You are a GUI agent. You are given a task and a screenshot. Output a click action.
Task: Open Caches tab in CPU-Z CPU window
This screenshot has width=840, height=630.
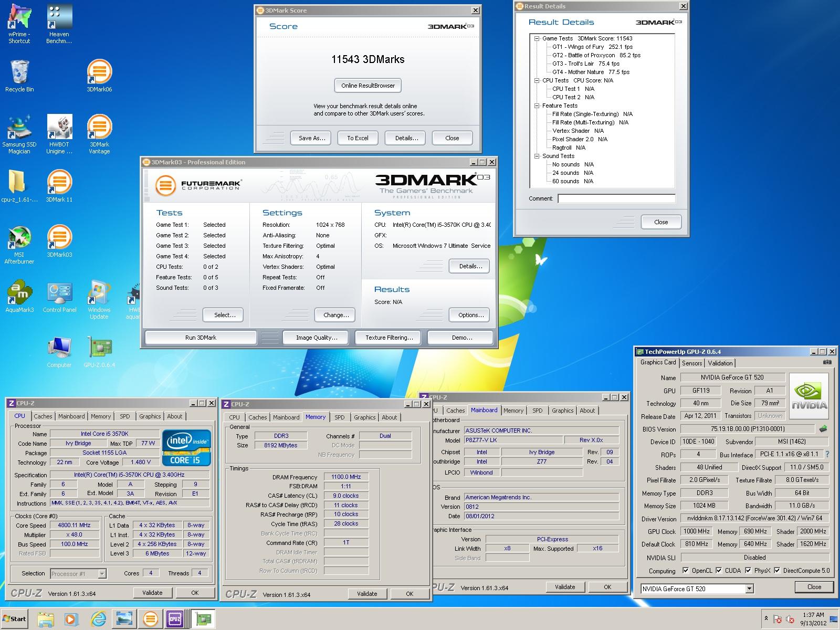pyautogui.click(x=43, y=416)
